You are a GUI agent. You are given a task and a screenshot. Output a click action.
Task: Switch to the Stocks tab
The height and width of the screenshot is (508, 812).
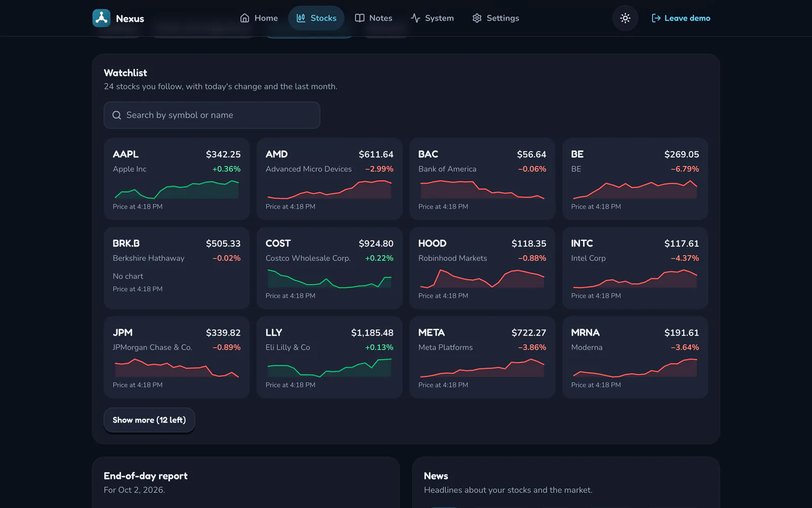316,18
